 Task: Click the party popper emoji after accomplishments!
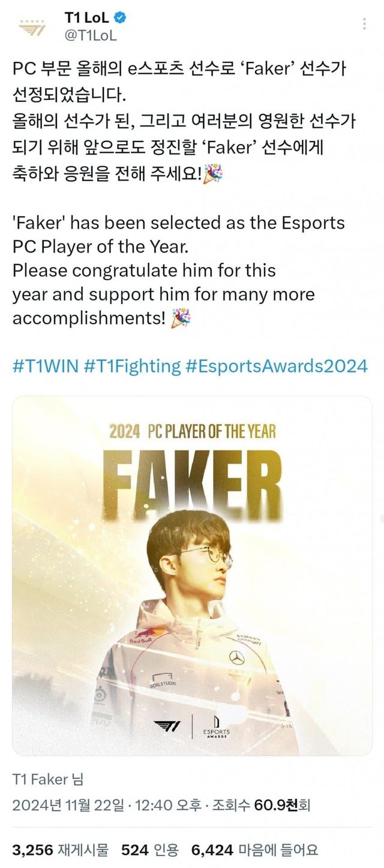(x=181, y=318)
